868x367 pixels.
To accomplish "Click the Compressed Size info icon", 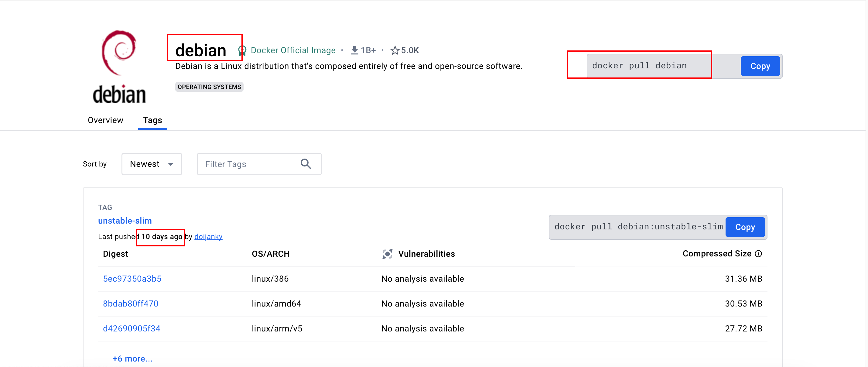I will point(758,254).
